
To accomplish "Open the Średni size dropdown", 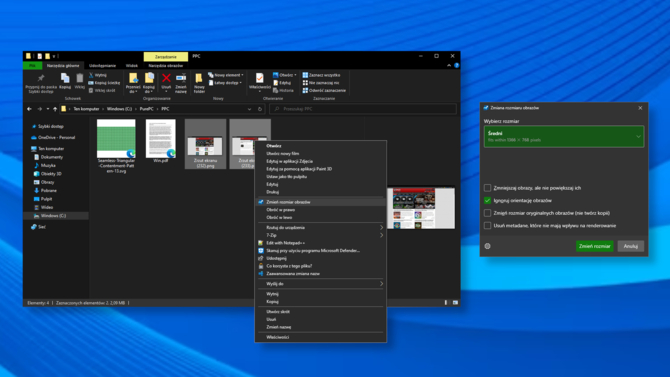I will click(564, 136).
